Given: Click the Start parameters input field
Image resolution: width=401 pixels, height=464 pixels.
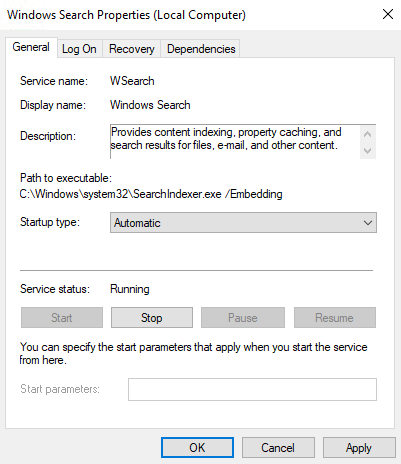Looking at the screenshot, I should pos(252,389).
